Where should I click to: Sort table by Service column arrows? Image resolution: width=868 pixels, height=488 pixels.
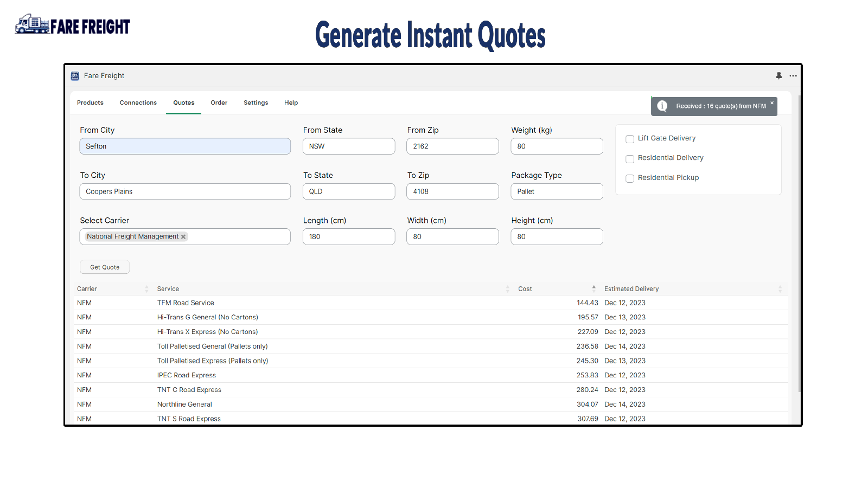coord(508,289)
